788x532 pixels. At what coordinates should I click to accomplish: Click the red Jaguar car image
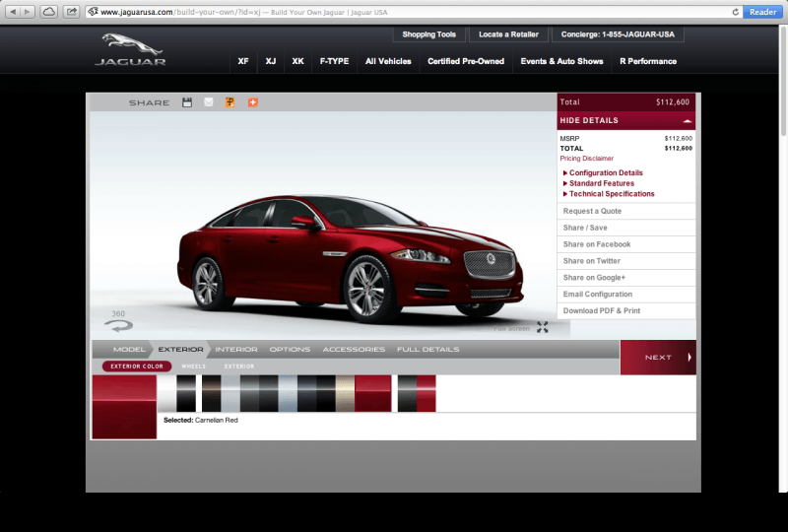(x=351, y=257)
